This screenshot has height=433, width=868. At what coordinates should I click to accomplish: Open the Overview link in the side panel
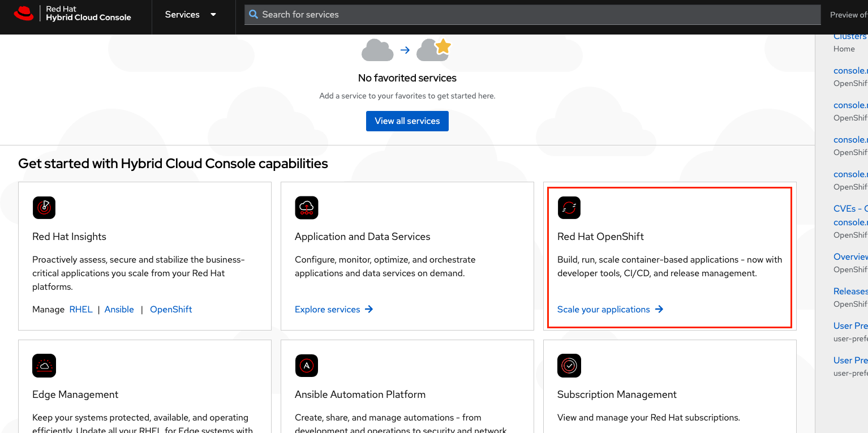850,257
